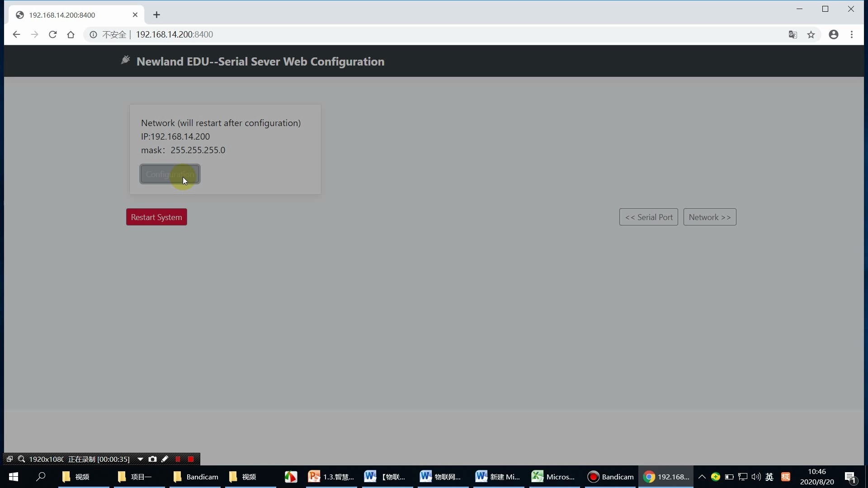Open the second 视频 folder on taskbar
Image resolution: width=868 pixels, height=488 pixels.
(250, 477)
